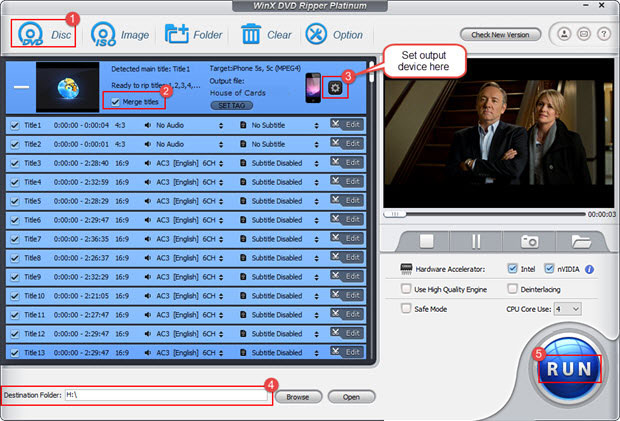This screenshot has width=620, height=421.
Task: Click Check New Version button
Action: 500,35
